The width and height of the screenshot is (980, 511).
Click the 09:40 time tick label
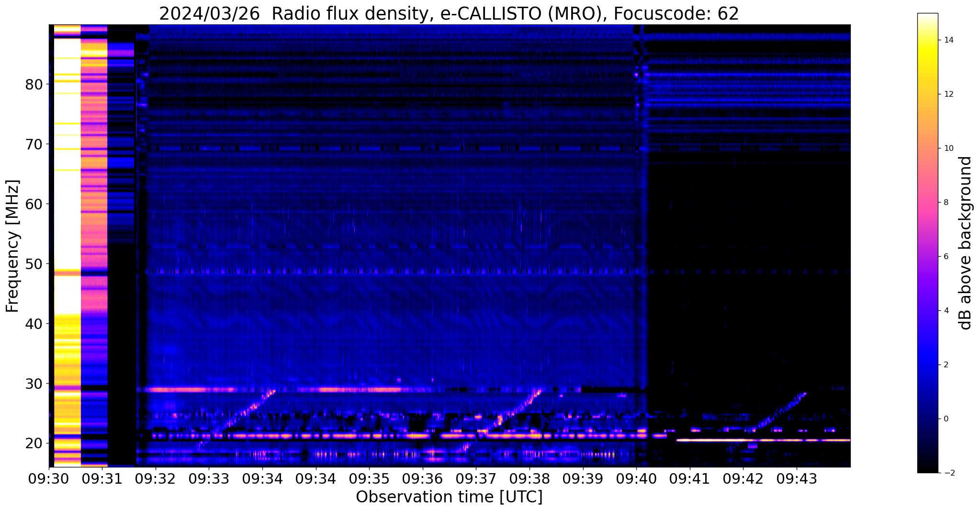(x=636, y=479)
